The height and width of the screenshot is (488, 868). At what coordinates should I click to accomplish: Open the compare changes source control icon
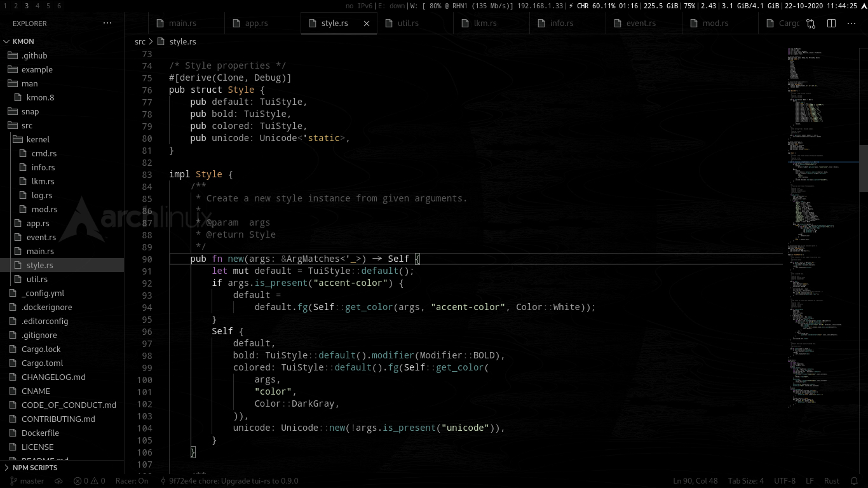click(x=811, y=24)
